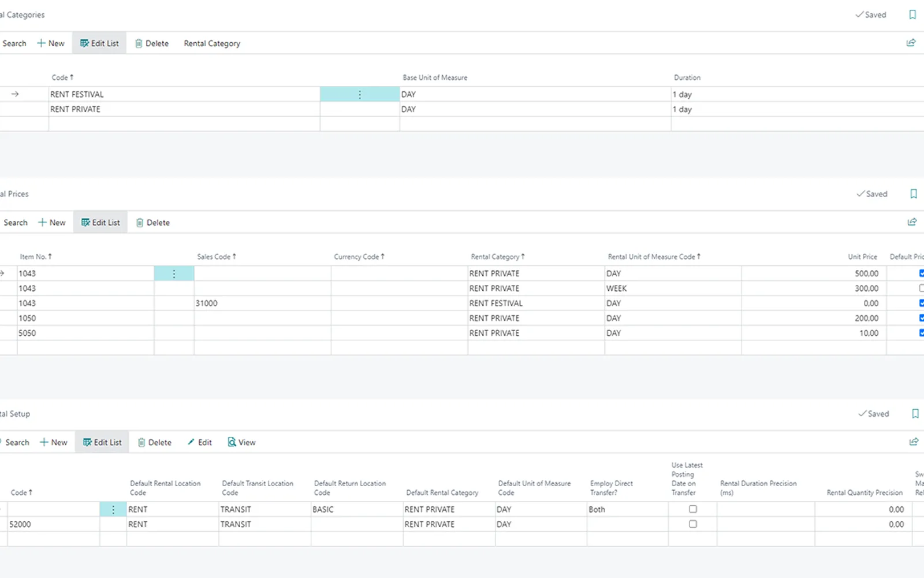Select the RENT FESTIVAL code cell
924x578 pixels.
pyautogui.click(x=184, y=94)
